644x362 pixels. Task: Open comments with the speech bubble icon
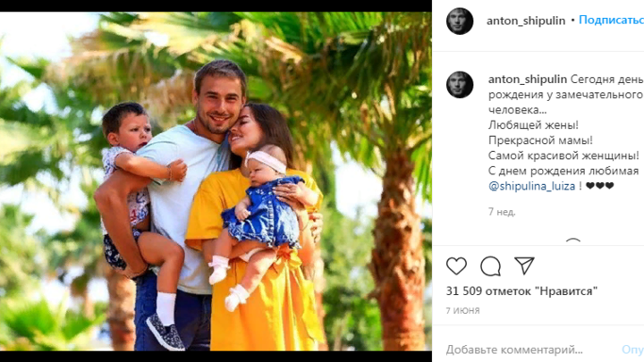point(490,266)
